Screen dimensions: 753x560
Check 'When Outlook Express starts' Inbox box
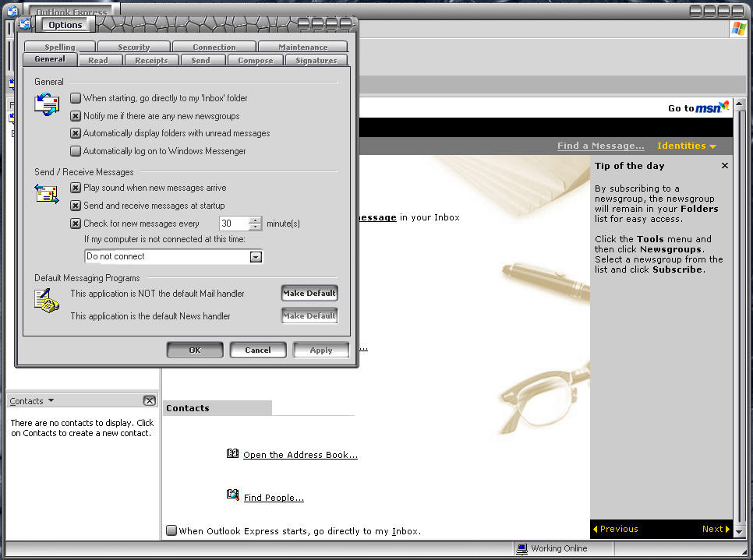171,530
